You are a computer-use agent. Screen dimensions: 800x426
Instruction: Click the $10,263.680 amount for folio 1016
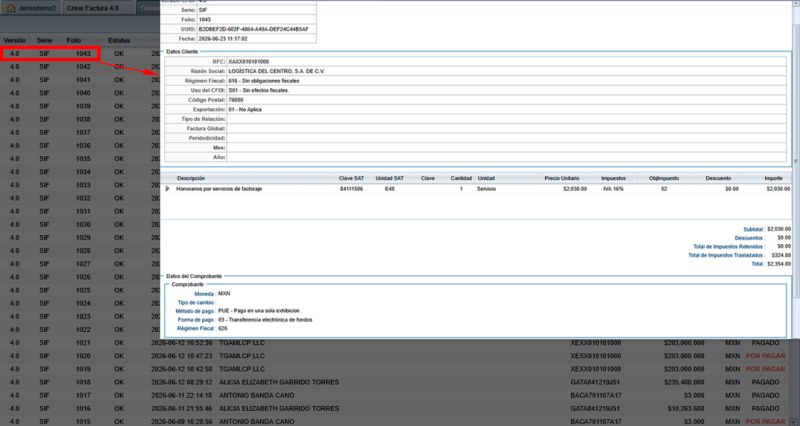[686, 409]
